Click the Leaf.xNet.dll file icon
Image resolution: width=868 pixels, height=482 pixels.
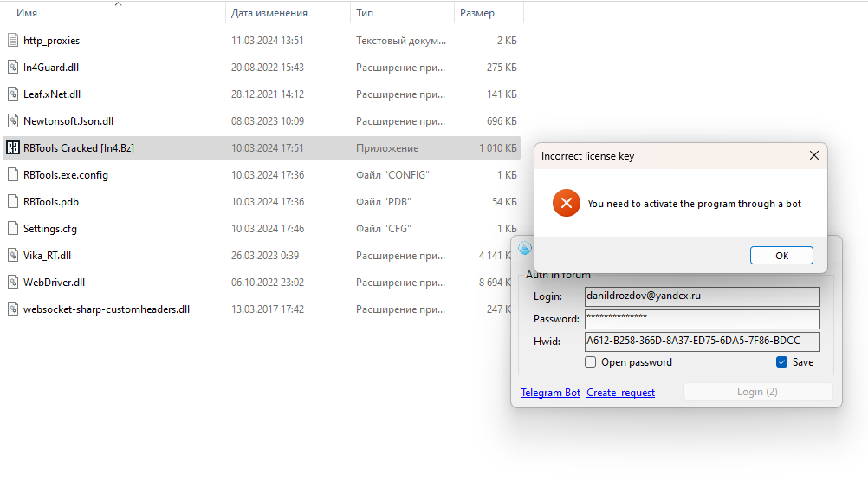[x=13, y=94]
